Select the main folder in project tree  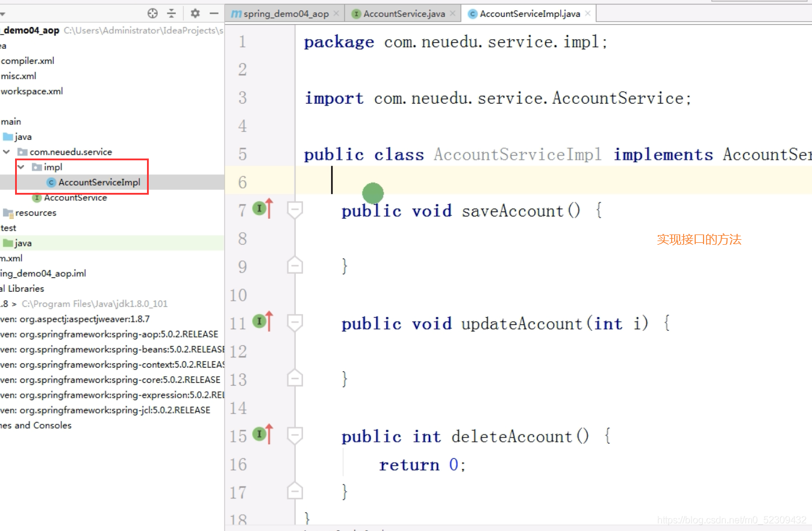[11, 122]
